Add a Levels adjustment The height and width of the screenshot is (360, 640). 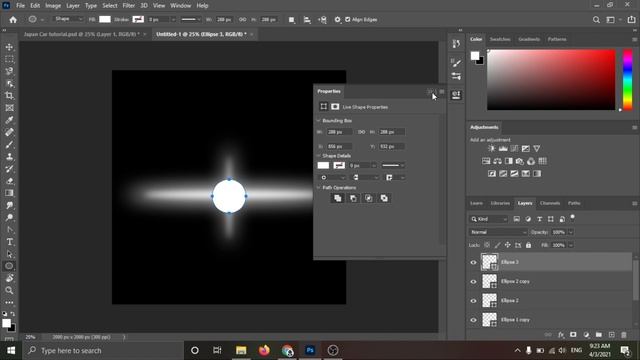click(x=503, y=149)
